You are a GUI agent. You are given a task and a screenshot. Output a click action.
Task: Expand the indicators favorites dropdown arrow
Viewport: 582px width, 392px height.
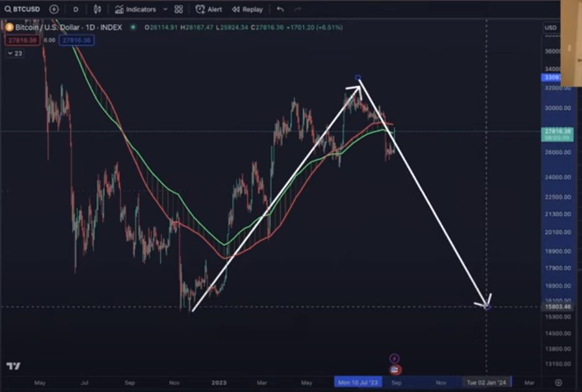point(165,9)
